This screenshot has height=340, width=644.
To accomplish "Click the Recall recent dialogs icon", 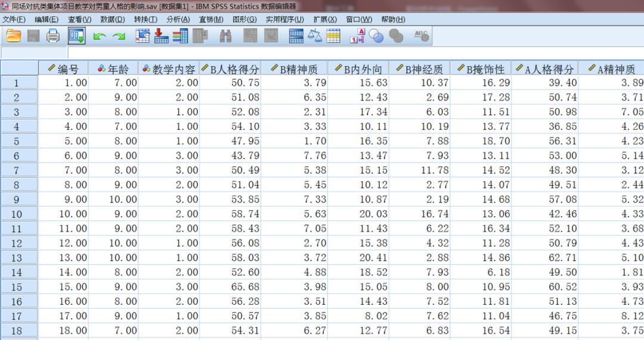I will click(76, 36).
